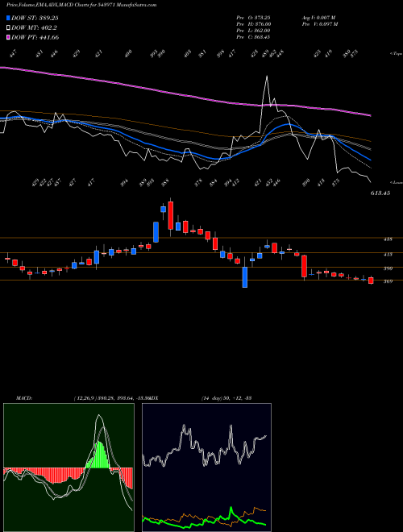The height and width of the screenshot is (532, 403).
Task: Click the 'Pre V: 0.097 M' volume text
Action: pos(319,24)
